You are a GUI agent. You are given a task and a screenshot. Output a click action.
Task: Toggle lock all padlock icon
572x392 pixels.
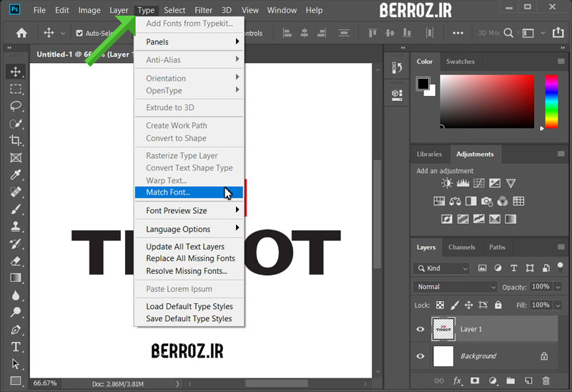pos(498,305)
